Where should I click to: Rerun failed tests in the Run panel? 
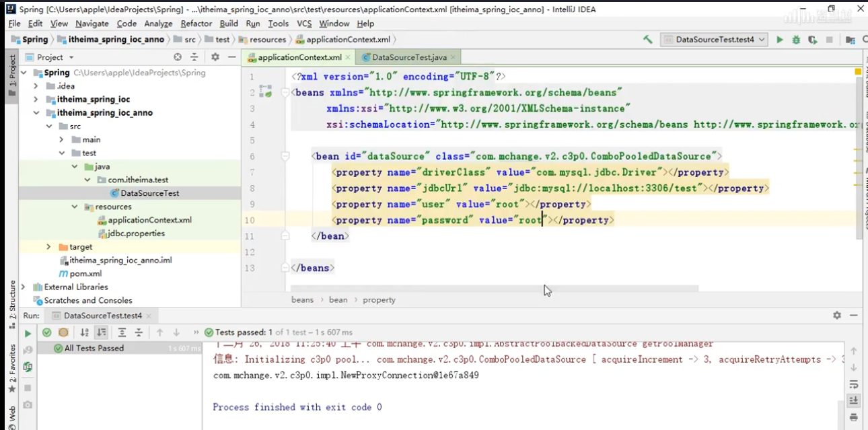[x=28, y=350]
